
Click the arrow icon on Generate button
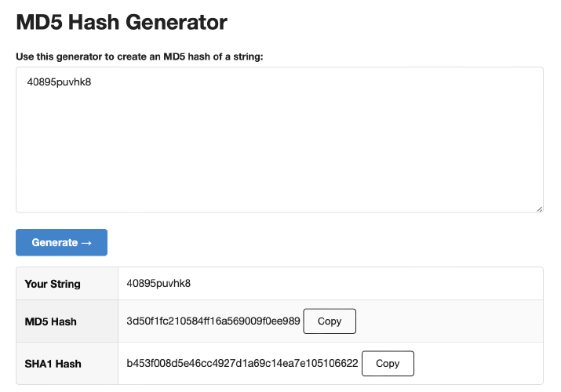point(86,243)
